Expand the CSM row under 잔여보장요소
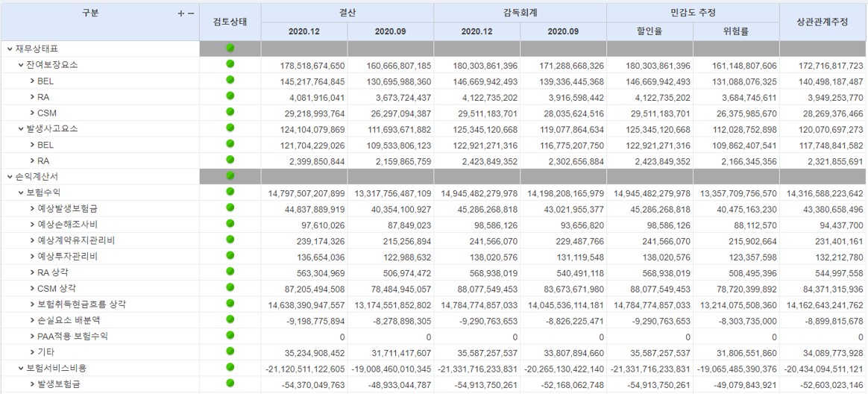The image size is (868, 394). click(x=32, y=113)
